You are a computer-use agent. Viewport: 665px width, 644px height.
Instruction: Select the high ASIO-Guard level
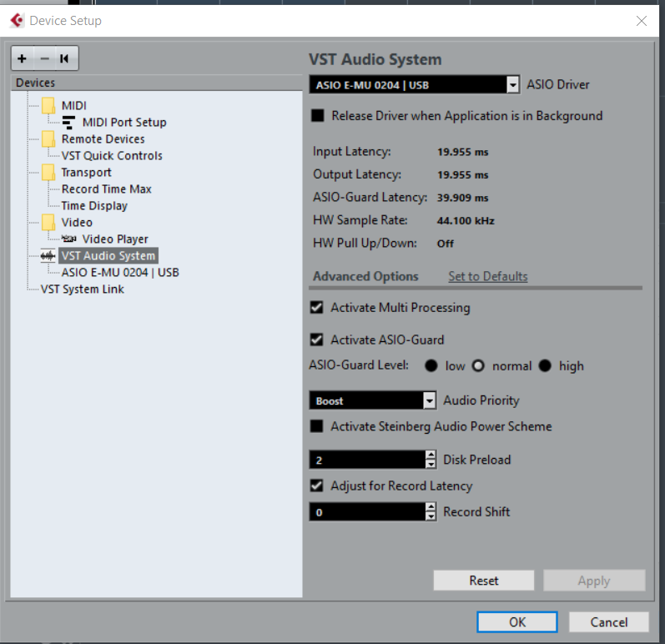point(545,365)
